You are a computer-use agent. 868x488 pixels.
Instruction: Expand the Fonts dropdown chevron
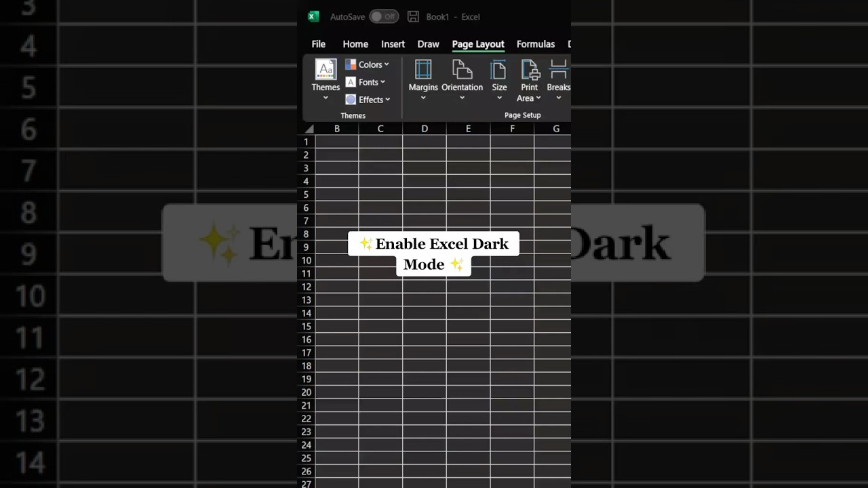pyautogui.click(x=382, y=82)
